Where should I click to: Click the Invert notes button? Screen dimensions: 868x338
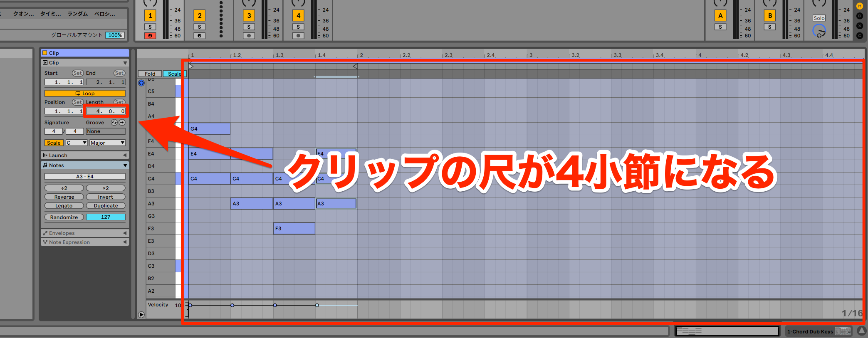click(106, 197)
